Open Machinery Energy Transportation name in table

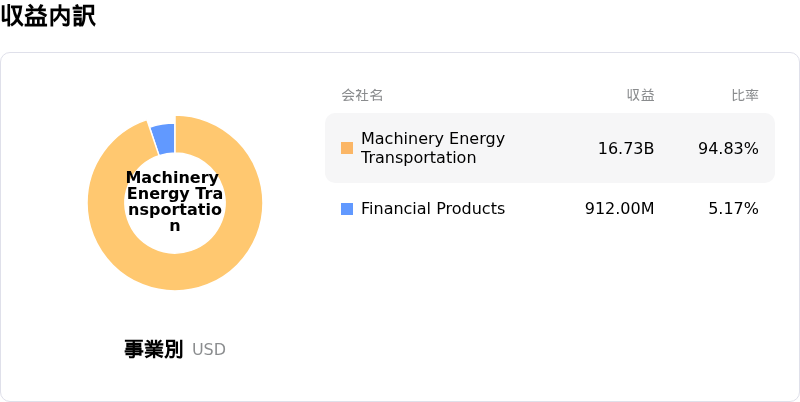(x=432, y=148)
